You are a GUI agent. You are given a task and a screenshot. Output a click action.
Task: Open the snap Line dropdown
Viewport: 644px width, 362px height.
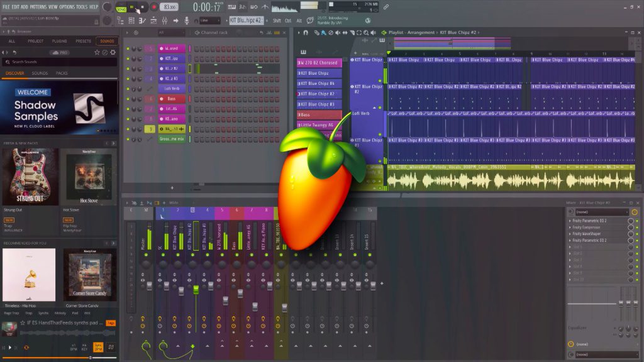[x=210, y=21]
